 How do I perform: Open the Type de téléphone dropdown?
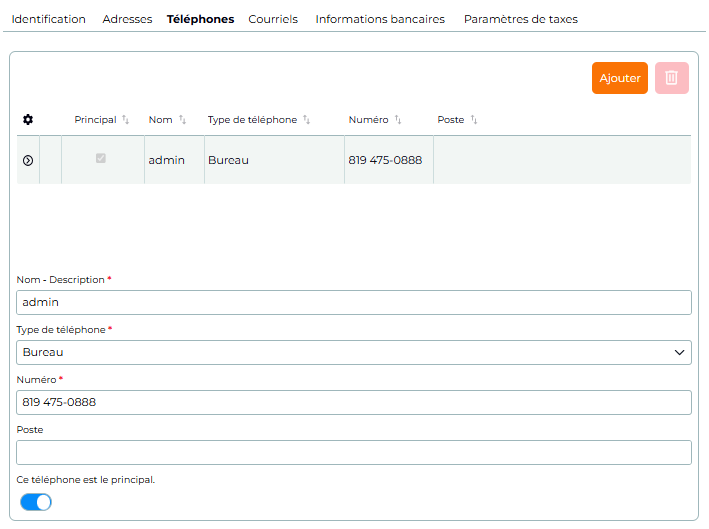click(x=354, y=352)
